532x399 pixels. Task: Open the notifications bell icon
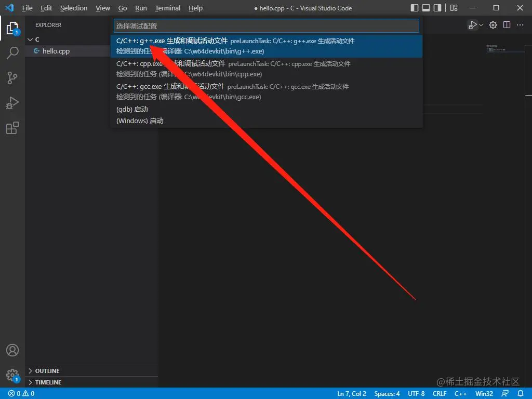[521, 393]
